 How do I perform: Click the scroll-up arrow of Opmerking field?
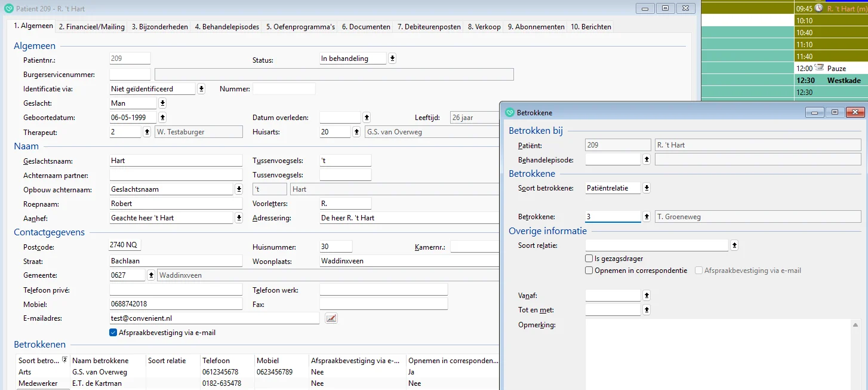[x=855, y=325]
